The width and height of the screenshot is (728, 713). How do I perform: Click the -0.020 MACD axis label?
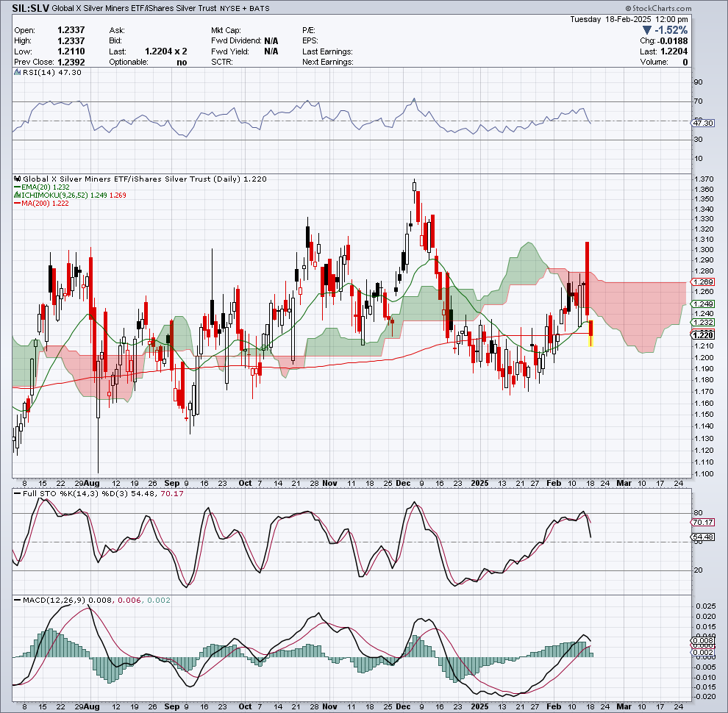click(704, 697)
